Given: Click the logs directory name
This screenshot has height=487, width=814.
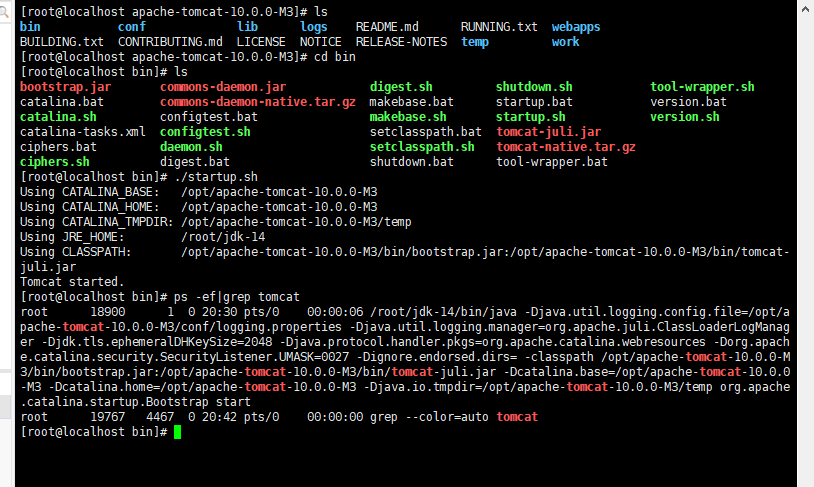Looking at the screenshot, I should (313, 27).
